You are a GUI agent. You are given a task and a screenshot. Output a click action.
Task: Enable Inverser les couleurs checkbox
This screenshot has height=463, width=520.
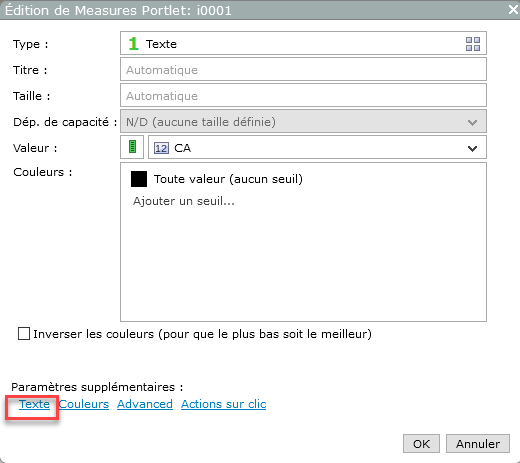[x=24, y=334]
